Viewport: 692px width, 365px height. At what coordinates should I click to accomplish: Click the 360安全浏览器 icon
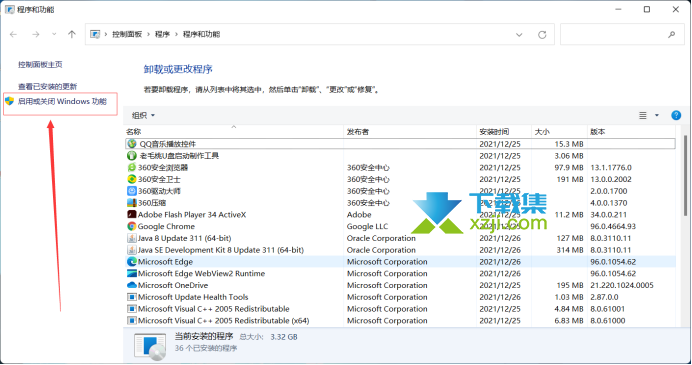click(x=132, y=167)
